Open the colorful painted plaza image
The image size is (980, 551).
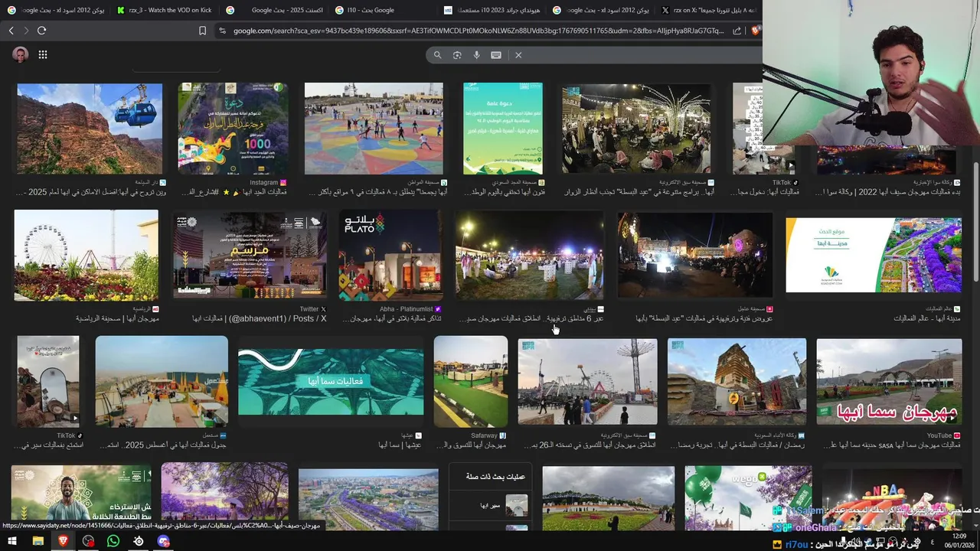tap(374, 129)
